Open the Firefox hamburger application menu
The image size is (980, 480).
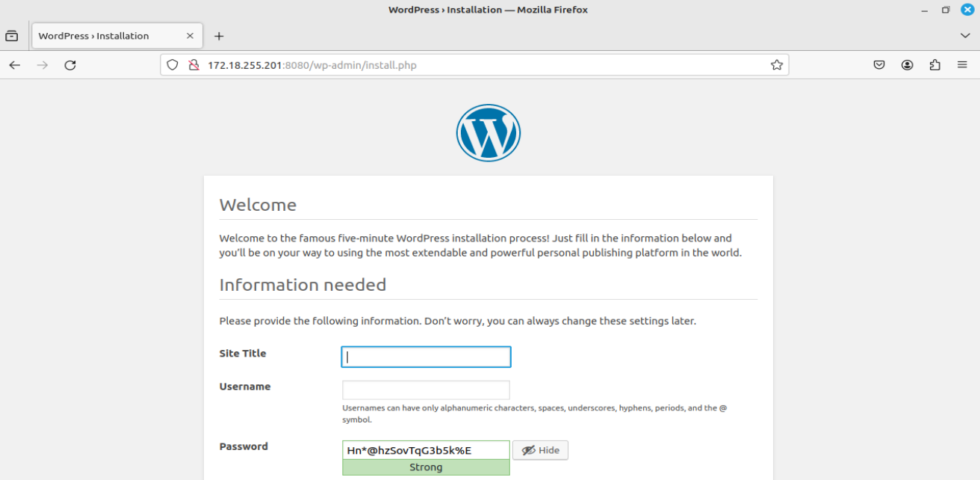click(963, 65)
